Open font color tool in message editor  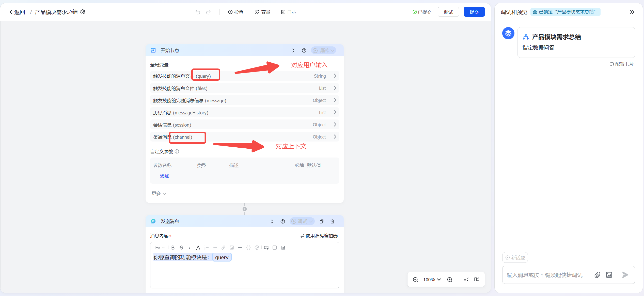198,248
